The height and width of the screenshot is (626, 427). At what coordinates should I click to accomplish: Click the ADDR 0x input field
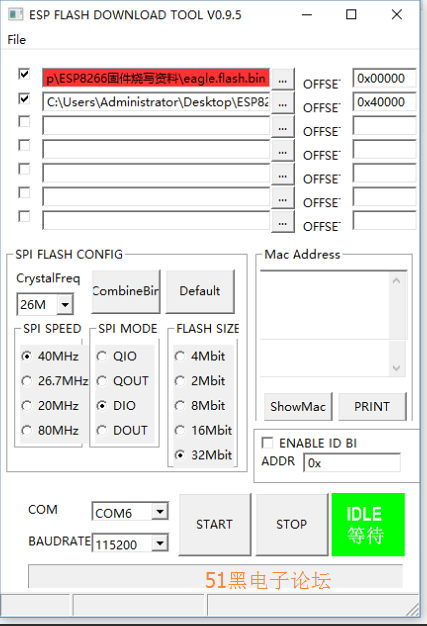click(352, 463)
